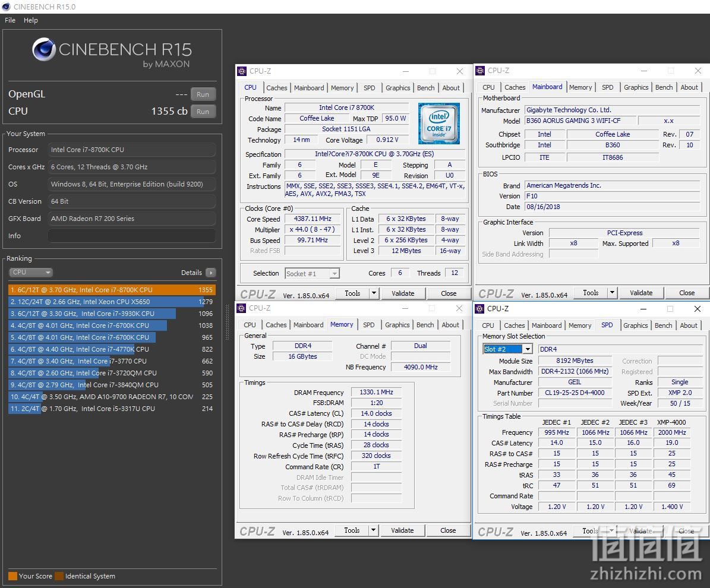Viewport: 710px width, 588px height.
Task: Select ranking row Intel Core i5-3317U
Action: click(111, 408)
